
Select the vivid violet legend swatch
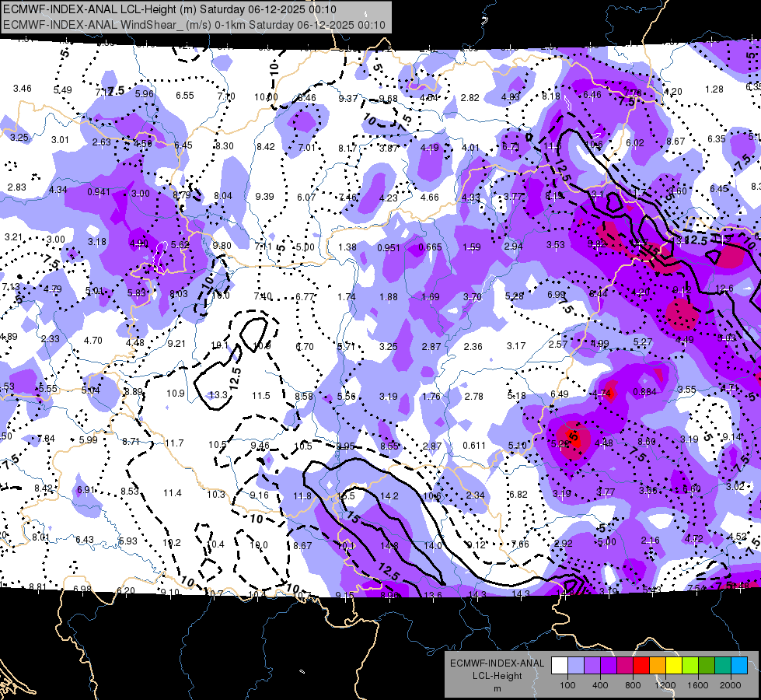(608, 666)
